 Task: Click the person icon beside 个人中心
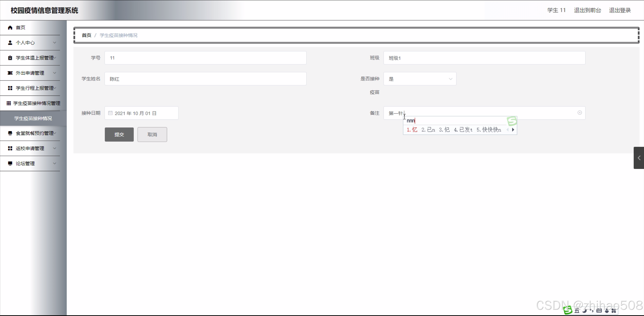[x=10, y=43]
